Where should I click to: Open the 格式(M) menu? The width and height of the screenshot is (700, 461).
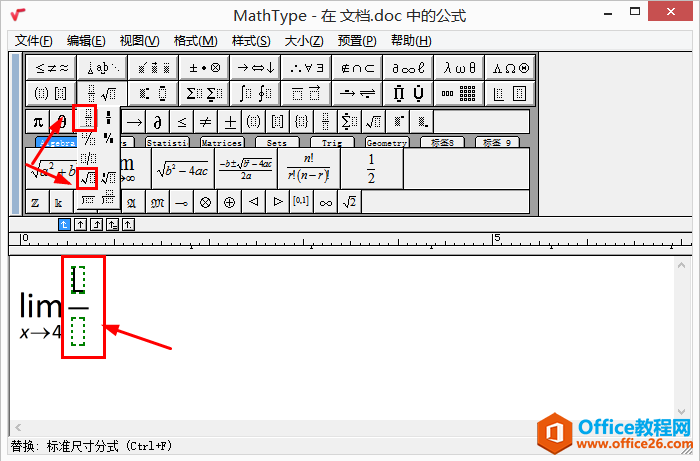(x=196, y=41)
